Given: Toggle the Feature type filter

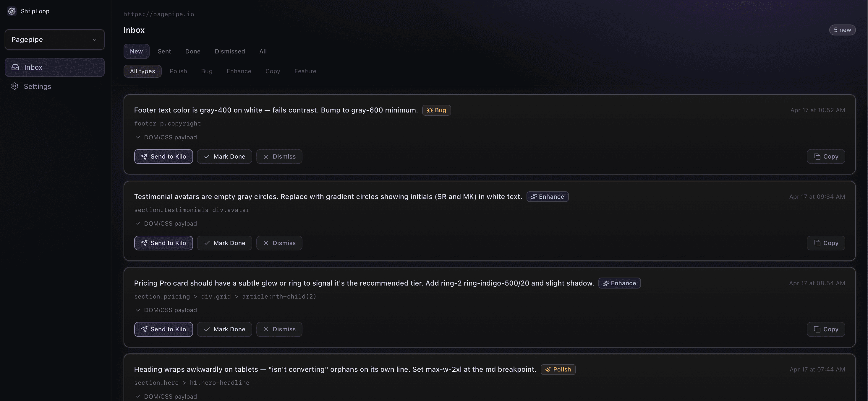Looking at the screenshot, I should click(305, 71).
